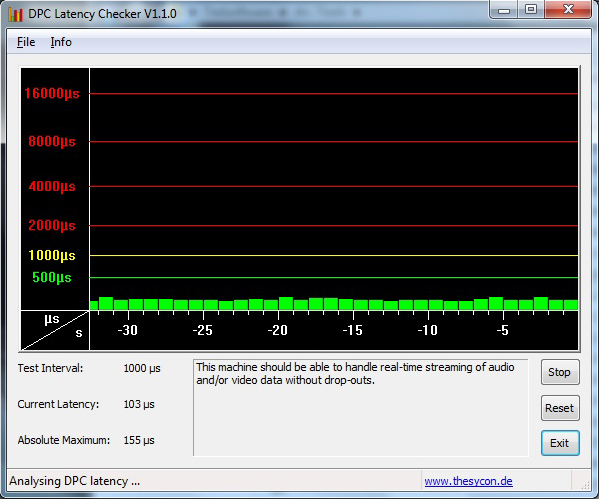Select the -5 second axis marker
The height and width of the screenshot is (499, 599).
(x=502, y=330)
